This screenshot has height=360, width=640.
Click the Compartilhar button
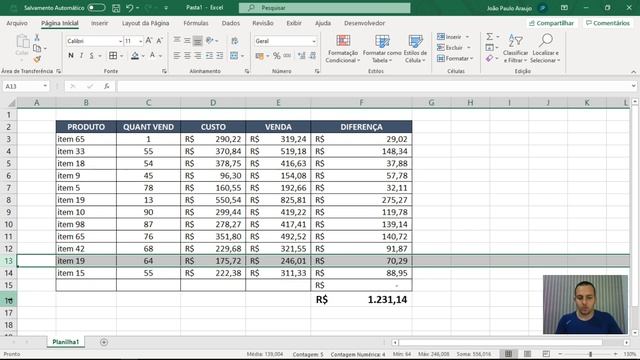pos(551,23)
